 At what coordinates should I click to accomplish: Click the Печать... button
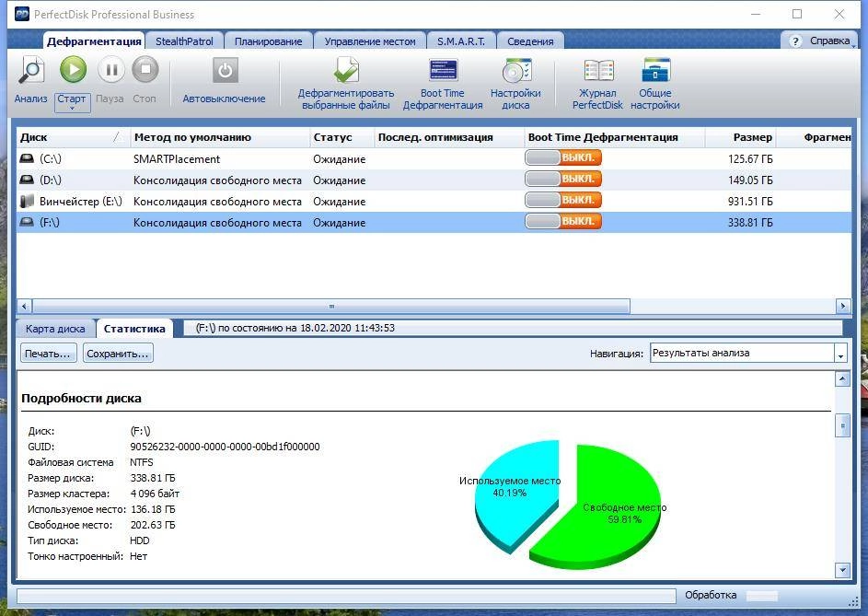(x=48, y=354)
